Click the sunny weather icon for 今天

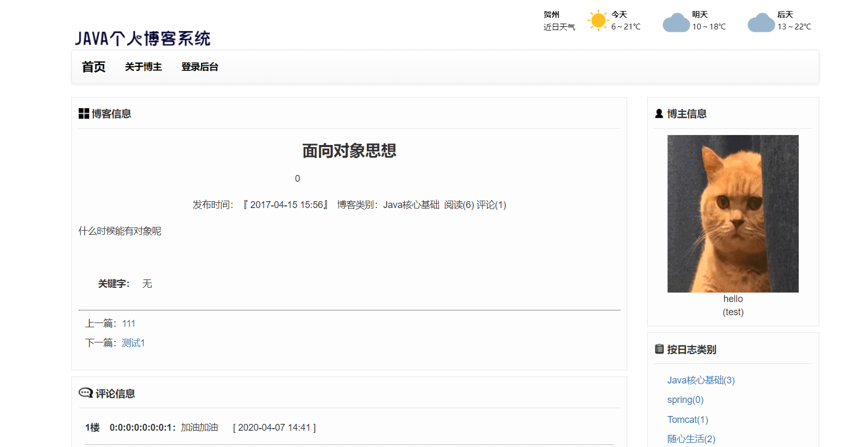click(598, 20)
